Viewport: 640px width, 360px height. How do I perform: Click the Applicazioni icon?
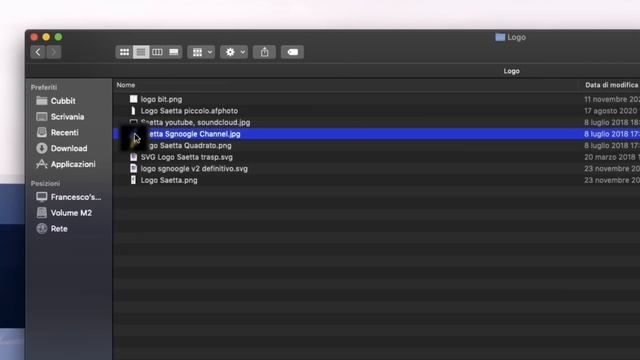pos(42,164)
